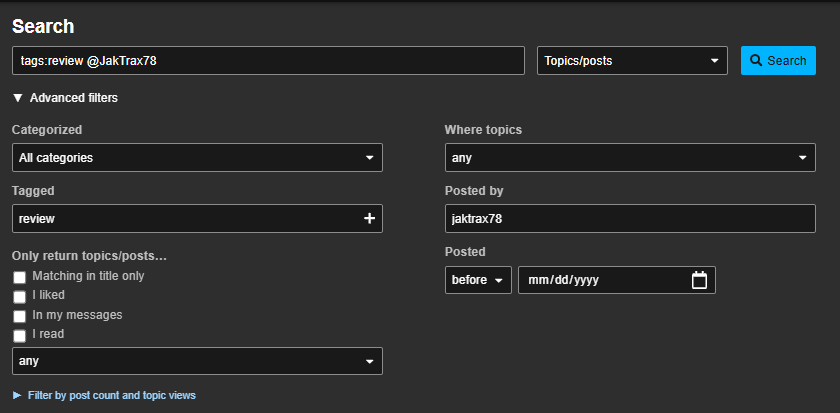Open the calendar date picker icon
840x413 pixels.
point(699,280)
